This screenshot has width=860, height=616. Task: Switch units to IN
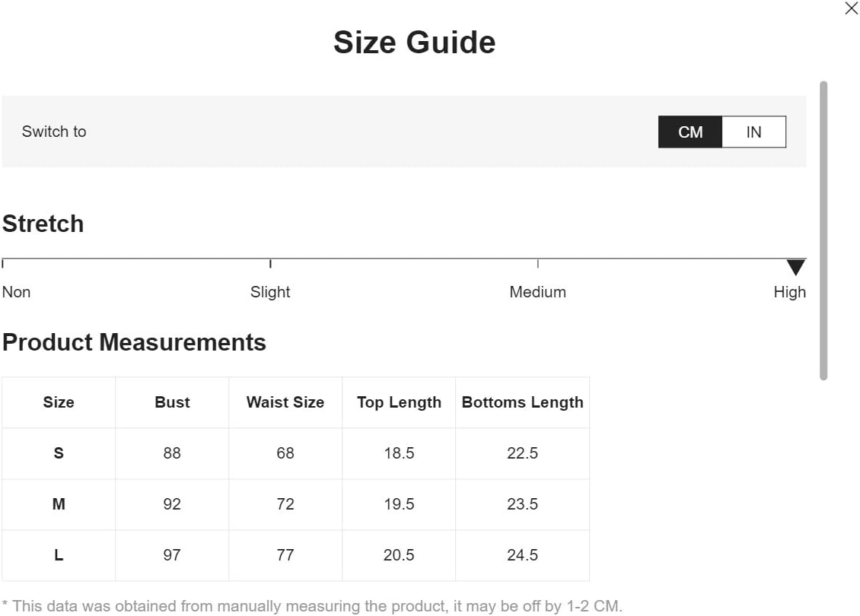[753, 132]
